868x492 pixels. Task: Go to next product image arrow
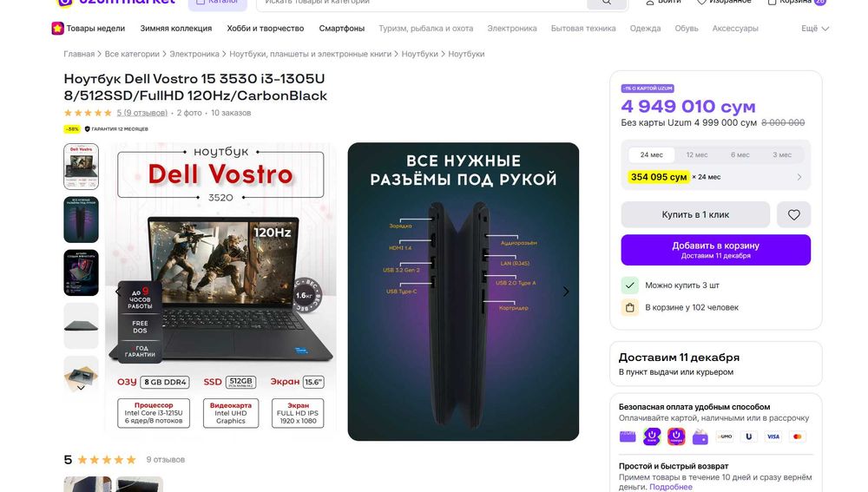coord(566,292)
